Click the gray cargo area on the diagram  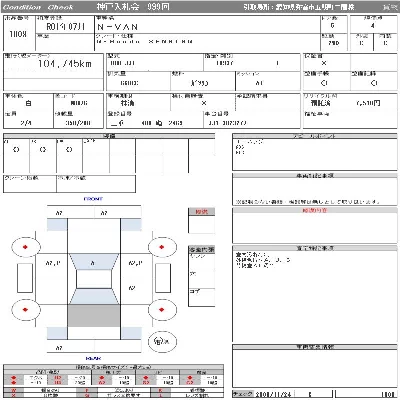click(94, 316)
